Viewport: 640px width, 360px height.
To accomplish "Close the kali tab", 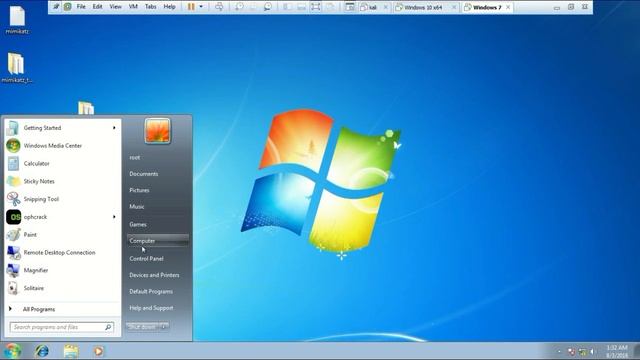I will (x=386, y=7).
